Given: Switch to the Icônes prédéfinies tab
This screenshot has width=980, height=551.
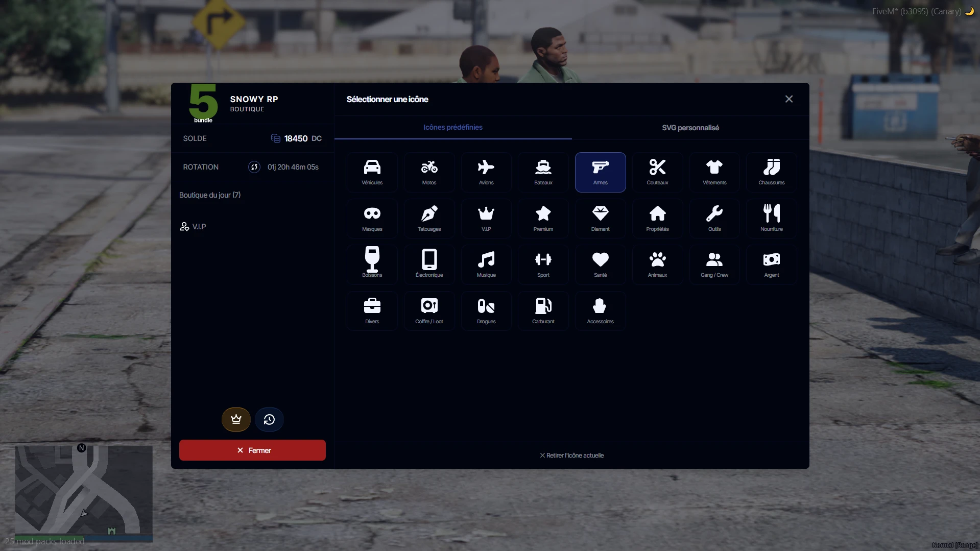Looking at the screenshot, I should 453,128.
